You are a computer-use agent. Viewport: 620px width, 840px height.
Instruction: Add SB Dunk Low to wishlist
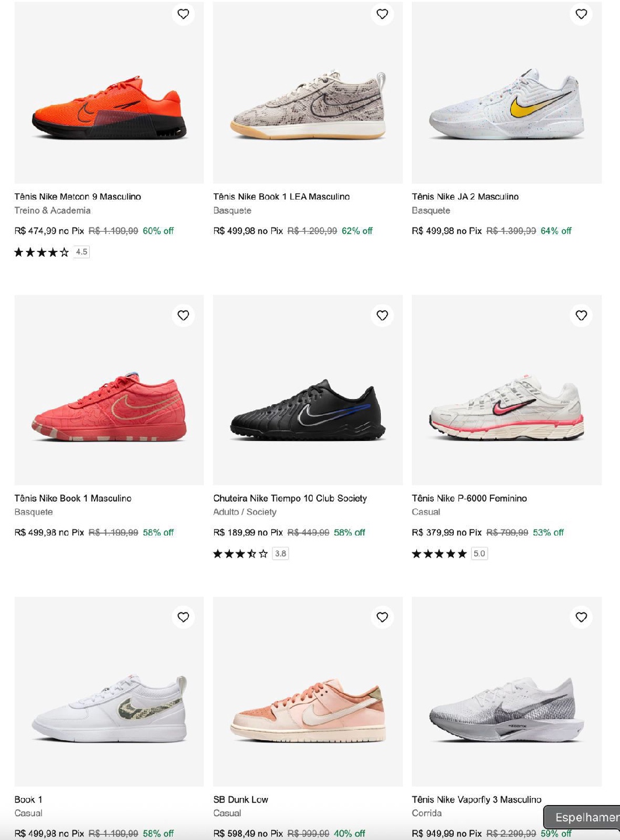click(x=382, y=617)
